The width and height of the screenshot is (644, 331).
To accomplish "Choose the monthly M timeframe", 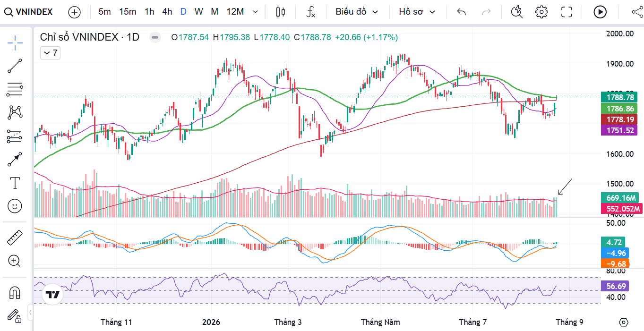I will click(x=215, y=12).
